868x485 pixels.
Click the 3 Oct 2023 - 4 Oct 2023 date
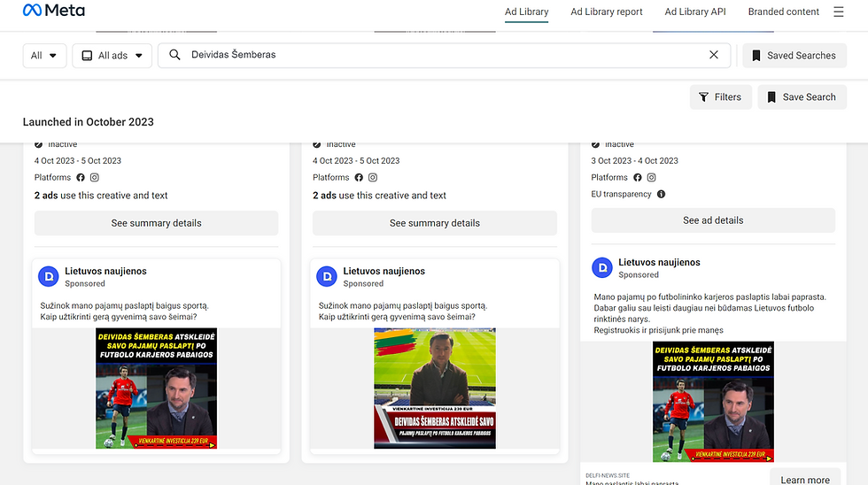pos(634,161)
